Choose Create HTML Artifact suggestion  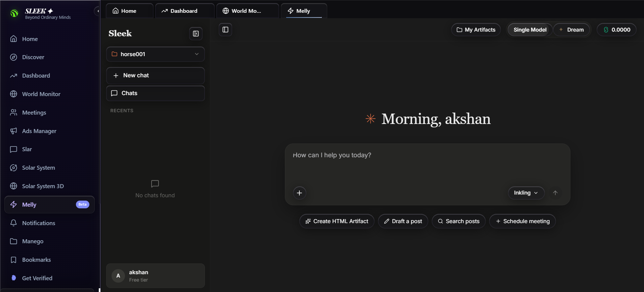point(337,221)
